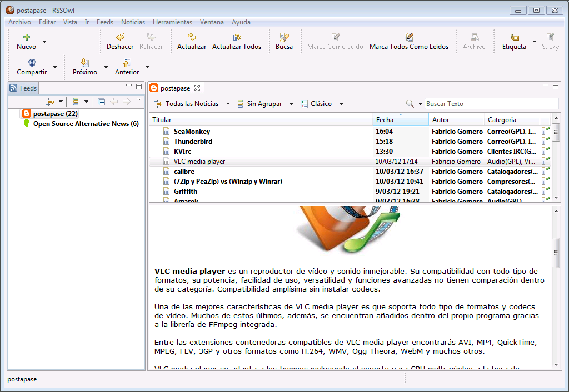Click the Feeds panel grouping icon

point(76,102)
